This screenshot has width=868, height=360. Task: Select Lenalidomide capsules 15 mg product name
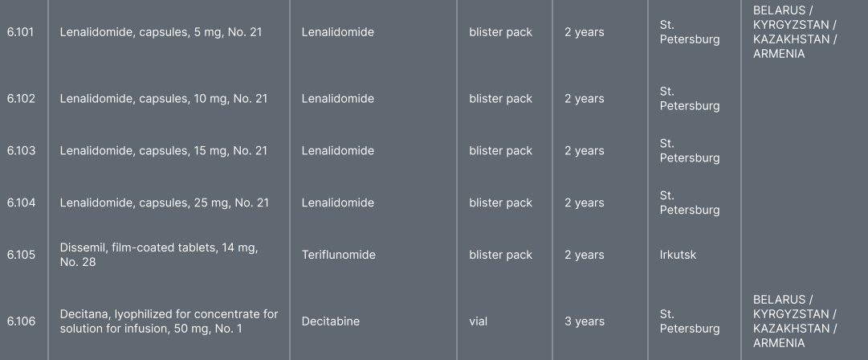164,151
